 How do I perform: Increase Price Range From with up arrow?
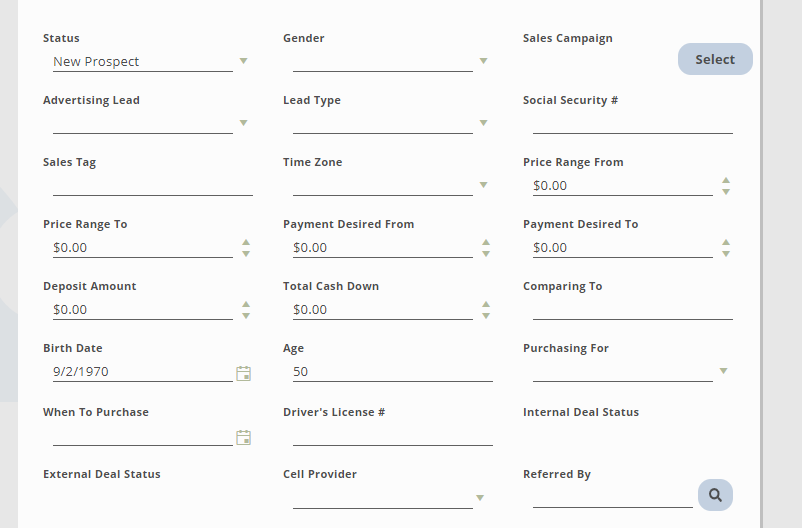pyautogui.click(x=726, y=181)
